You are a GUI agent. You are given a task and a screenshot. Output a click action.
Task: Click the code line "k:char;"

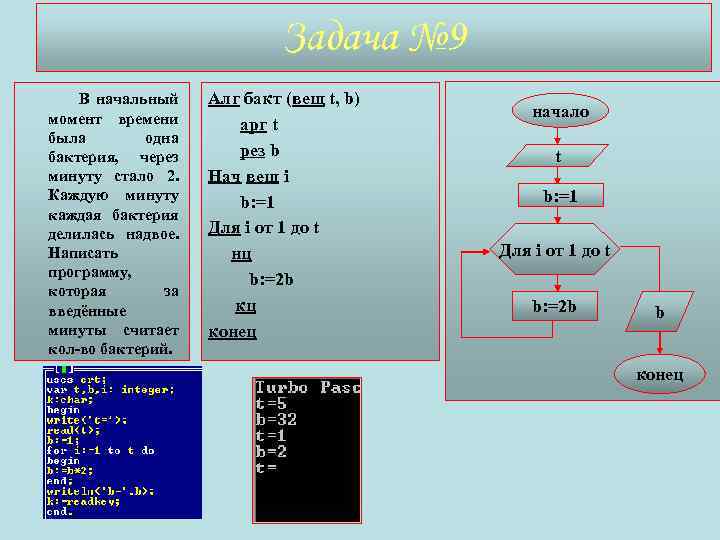(x=69, y=400)
